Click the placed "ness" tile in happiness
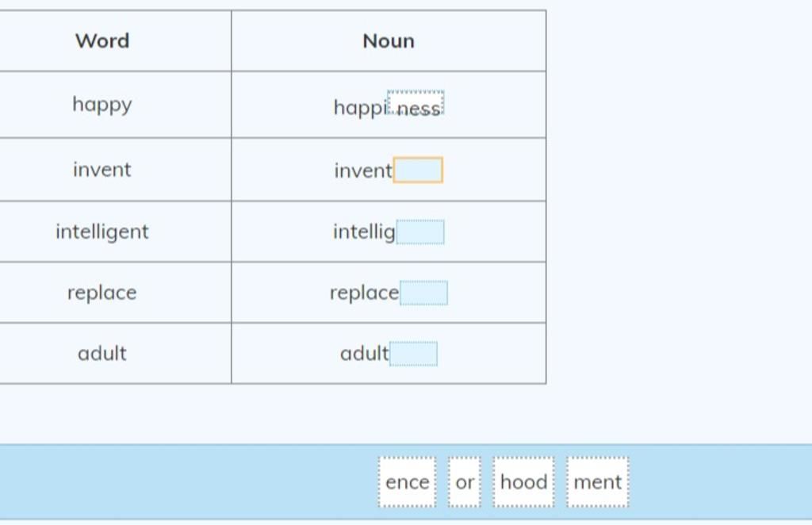Viewport: 812px width, 525px height. click(x=416, y=103)
